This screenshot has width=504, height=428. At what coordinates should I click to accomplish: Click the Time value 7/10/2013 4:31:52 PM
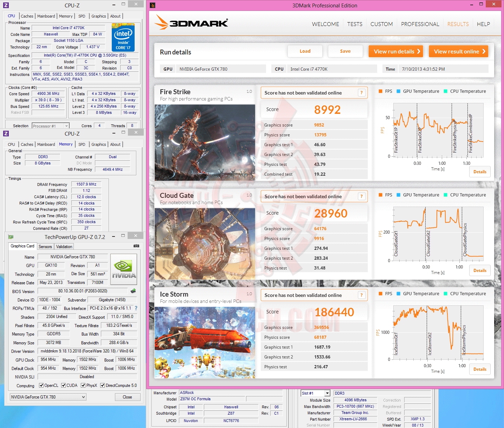pos(424,69)
